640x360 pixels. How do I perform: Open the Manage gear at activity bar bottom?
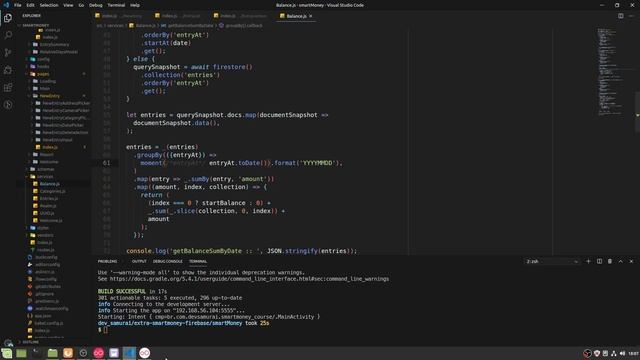8,342
